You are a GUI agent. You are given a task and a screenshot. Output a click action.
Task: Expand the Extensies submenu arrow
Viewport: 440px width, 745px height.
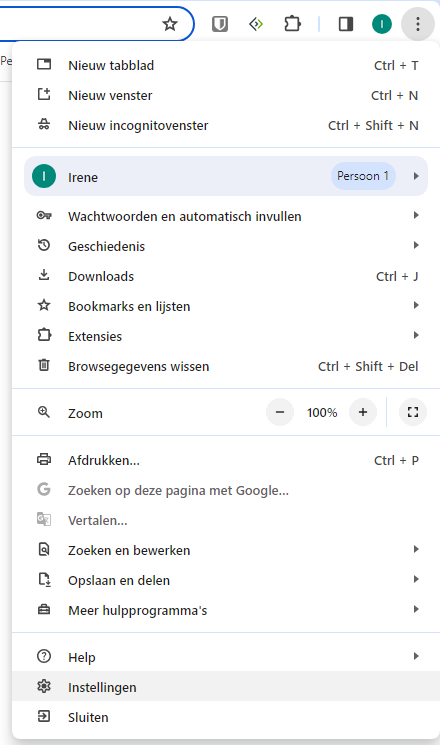[416, 335]
